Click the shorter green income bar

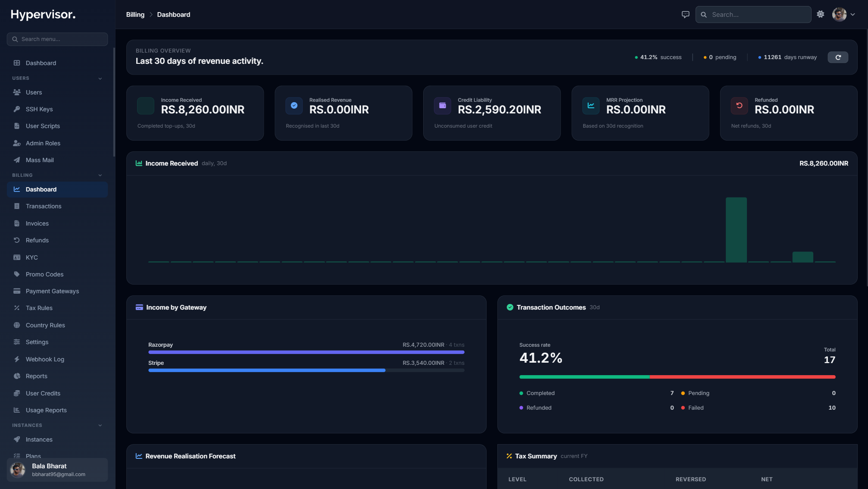(x=802, y=257)
